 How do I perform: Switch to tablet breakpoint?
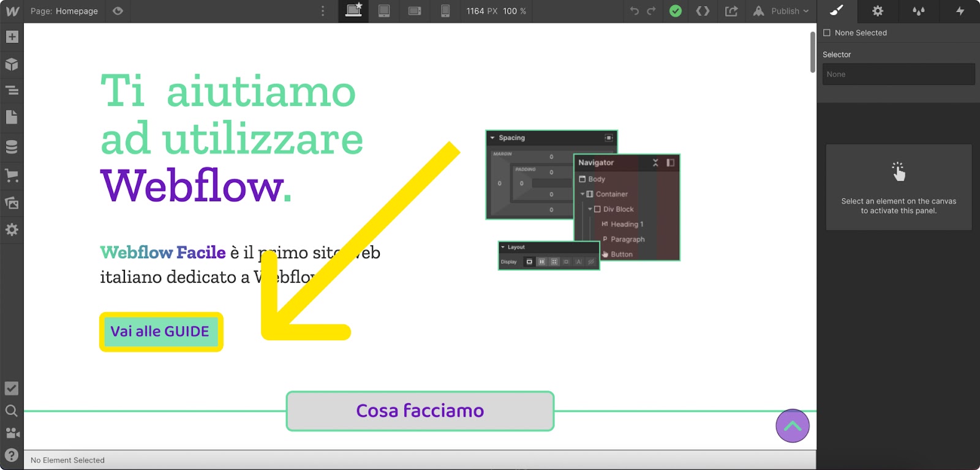384,11
